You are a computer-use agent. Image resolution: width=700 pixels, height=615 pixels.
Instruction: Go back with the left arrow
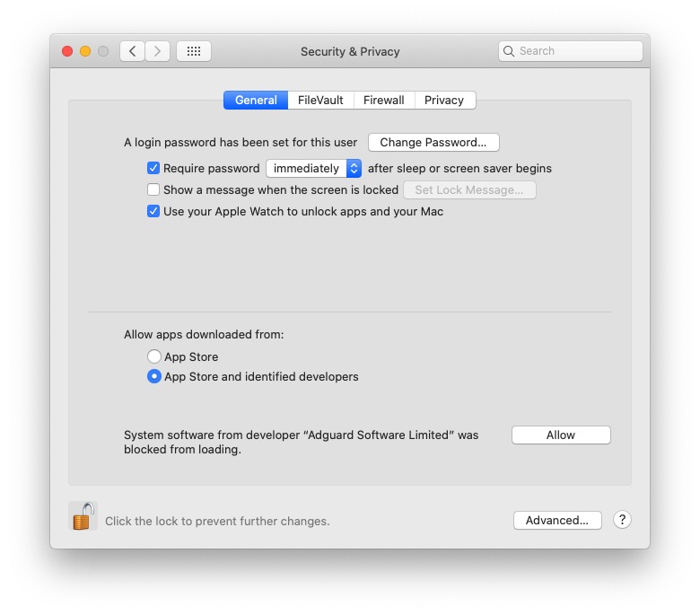point(133,51)
